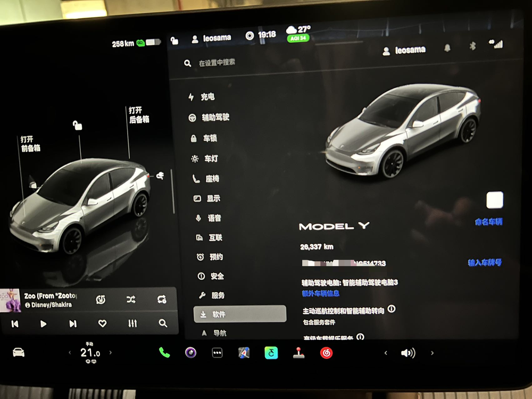Open the car controls icon in dock
532x399 pixels.
(x=19, y=353)
